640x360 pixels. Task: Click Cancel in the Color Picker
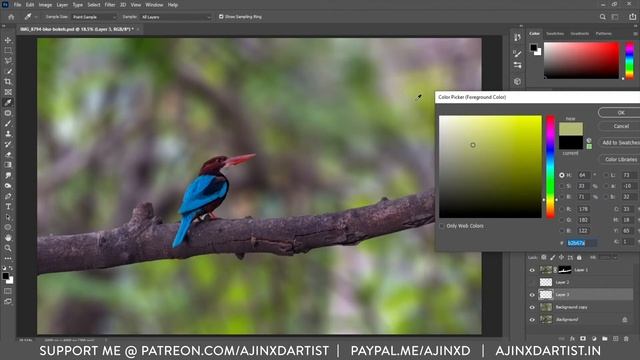[x=620, y=126]
